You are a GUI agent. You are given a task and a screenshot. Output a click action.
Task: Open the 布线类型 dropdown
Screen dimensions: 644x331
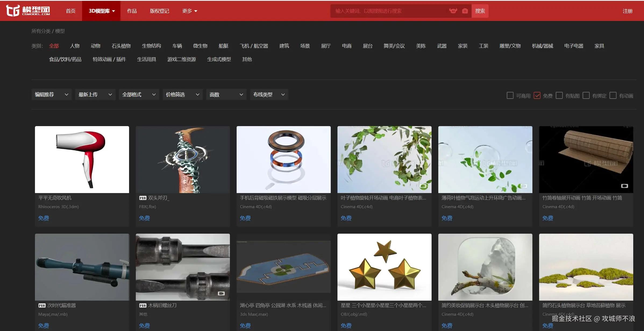click(x=269, y=95)
